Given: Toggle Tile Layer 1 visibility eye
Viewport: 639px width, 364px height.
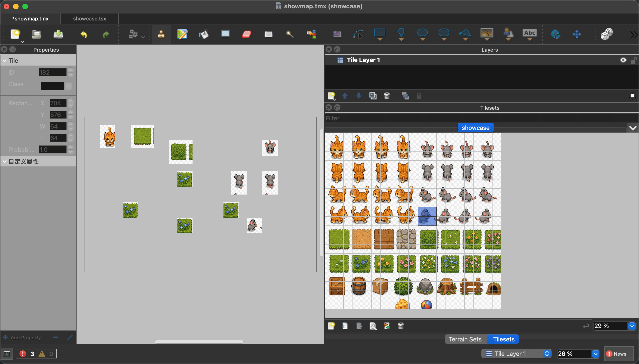Looking at the screenshot, I should click(x=623, y=60).
